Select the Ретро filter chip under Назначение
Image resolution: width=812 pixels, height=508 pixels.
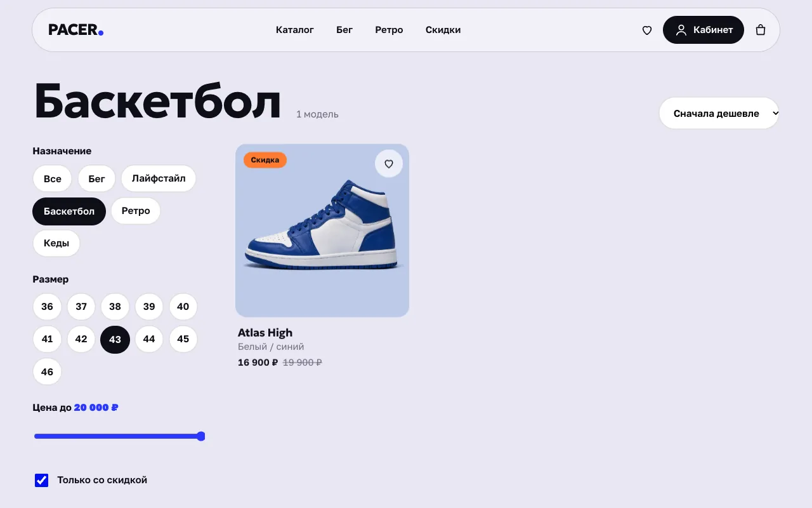coord(136,211)
